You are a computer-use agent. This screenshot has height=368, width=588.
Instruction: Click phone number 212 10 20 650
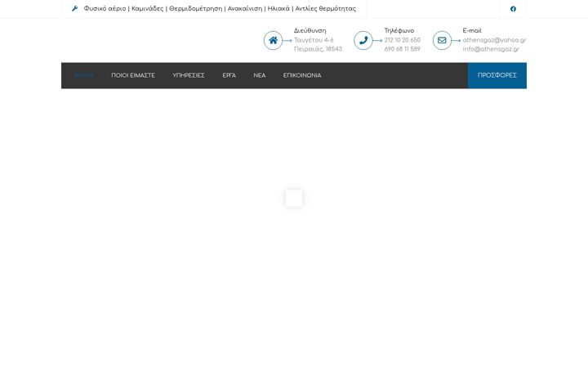[x=402, y=40]
